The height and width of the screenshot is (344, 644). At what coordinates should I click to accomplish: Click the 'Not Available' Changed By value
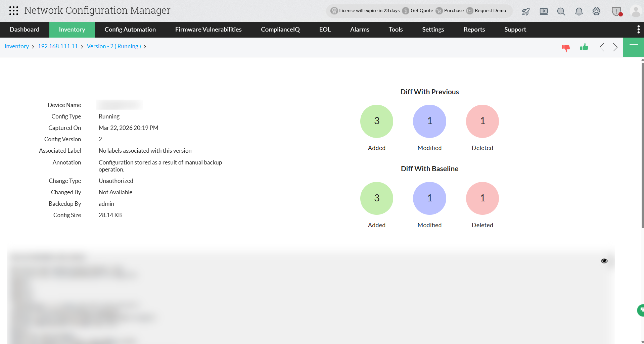(116, 192)
